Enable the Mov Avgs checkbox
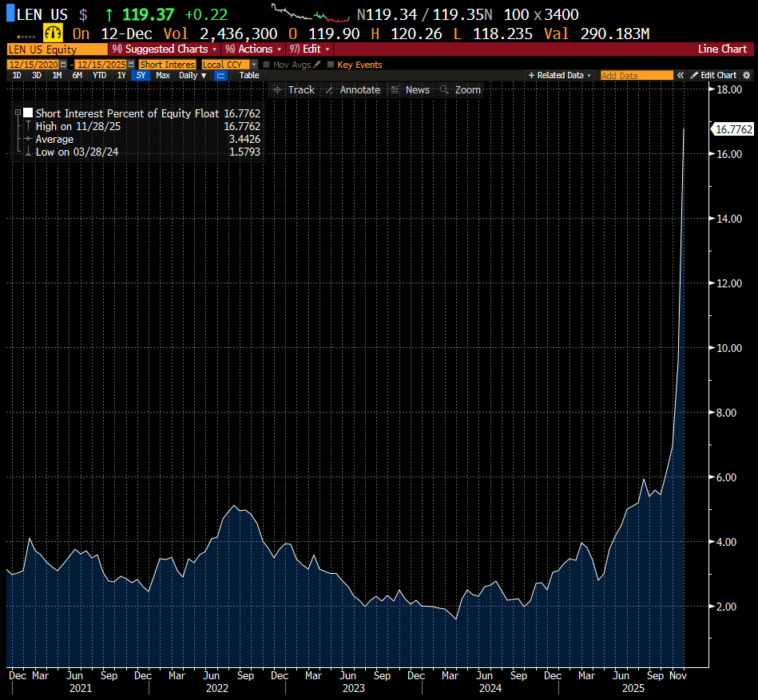 pos(266,64)
